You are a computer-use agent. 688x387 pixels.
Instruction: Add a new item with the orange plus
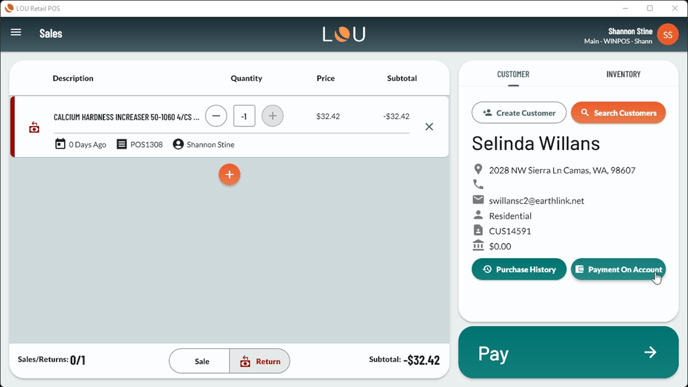(x=229, y=175)
